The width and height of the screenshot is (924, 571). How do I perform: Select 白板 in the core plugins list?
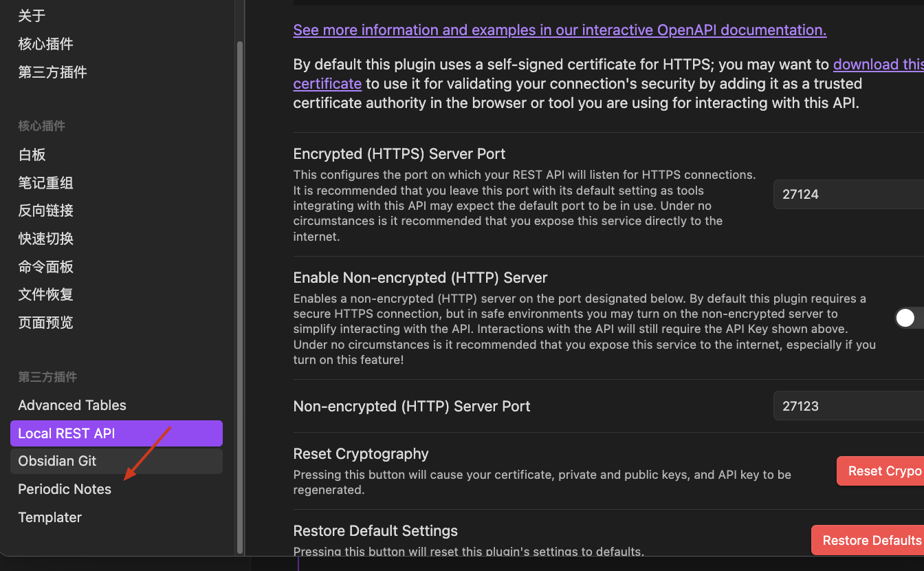tap(32, 155)
